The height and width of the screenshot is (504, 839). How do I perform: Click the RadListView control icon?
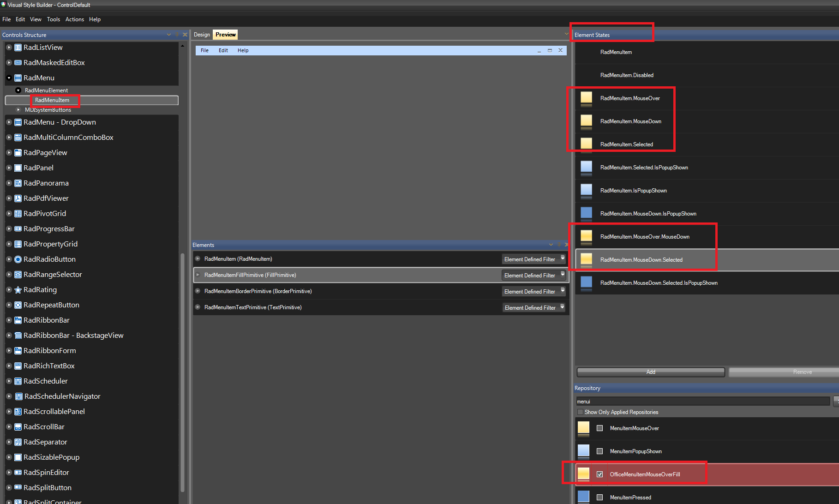tap(18, 48)
